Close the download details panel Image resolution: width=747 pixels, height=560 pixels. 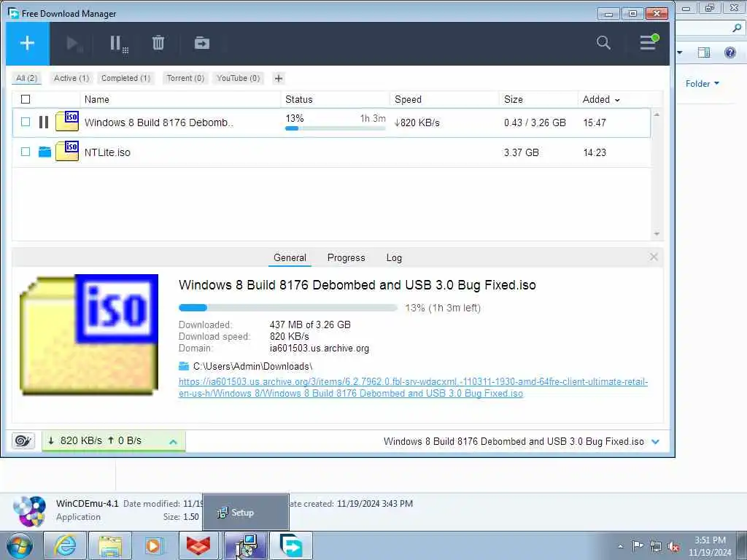654,257
